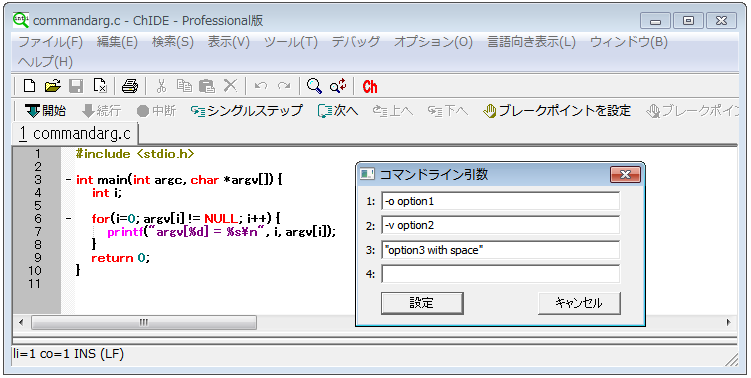Open the ウィンドウ(B) menu
This screenshot has width=751, height=378.
[x=628, y=42]
